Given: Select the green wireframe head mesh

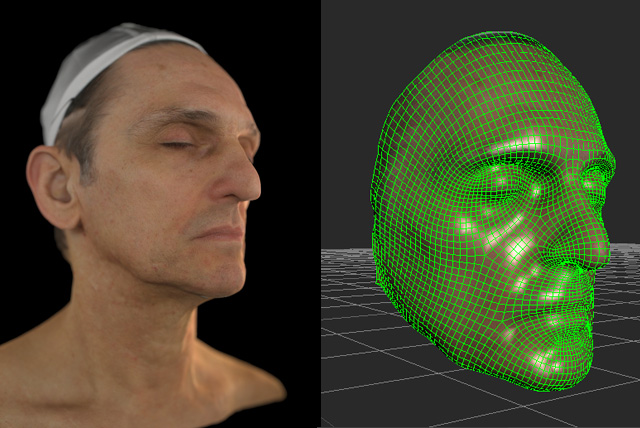Looking at the screenshot, I should pos(493,210).
